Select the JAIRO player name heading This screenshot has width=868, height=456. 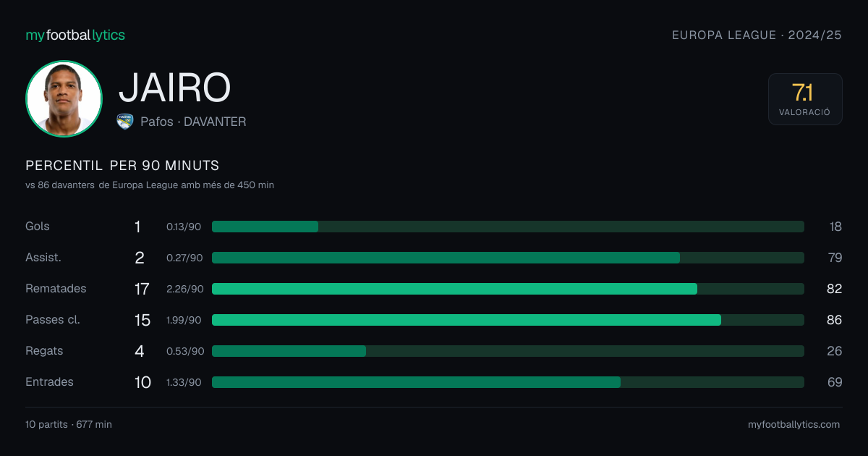(175, 88)
